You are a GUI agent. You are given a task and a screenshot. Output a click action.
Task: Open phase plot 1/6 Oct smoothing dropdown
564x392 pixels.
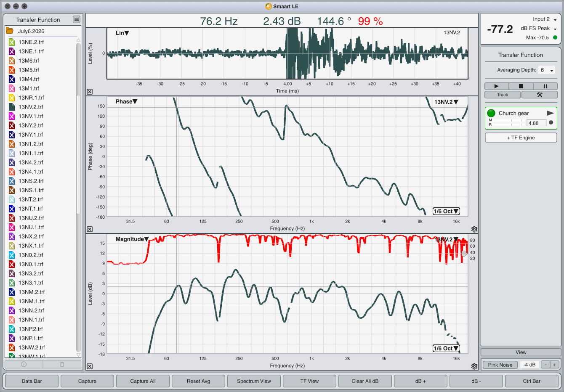446,211
